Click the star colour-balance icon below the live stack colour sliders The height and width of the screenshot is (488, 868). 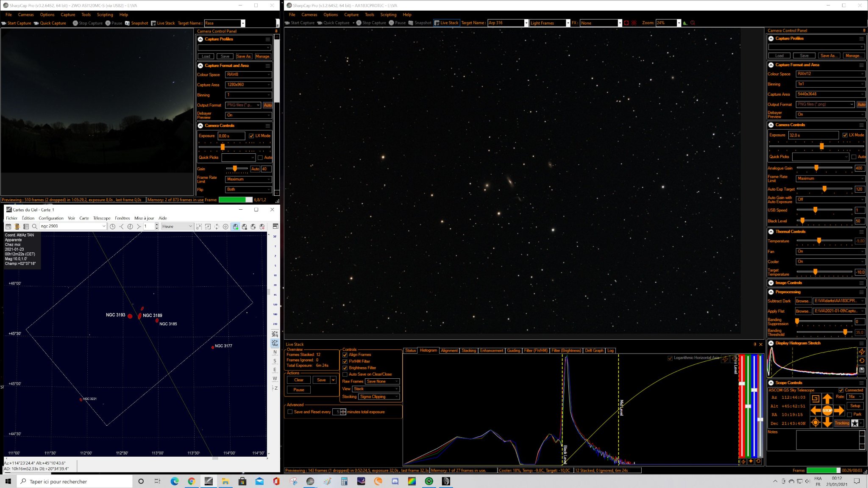(x=751, y=461)
